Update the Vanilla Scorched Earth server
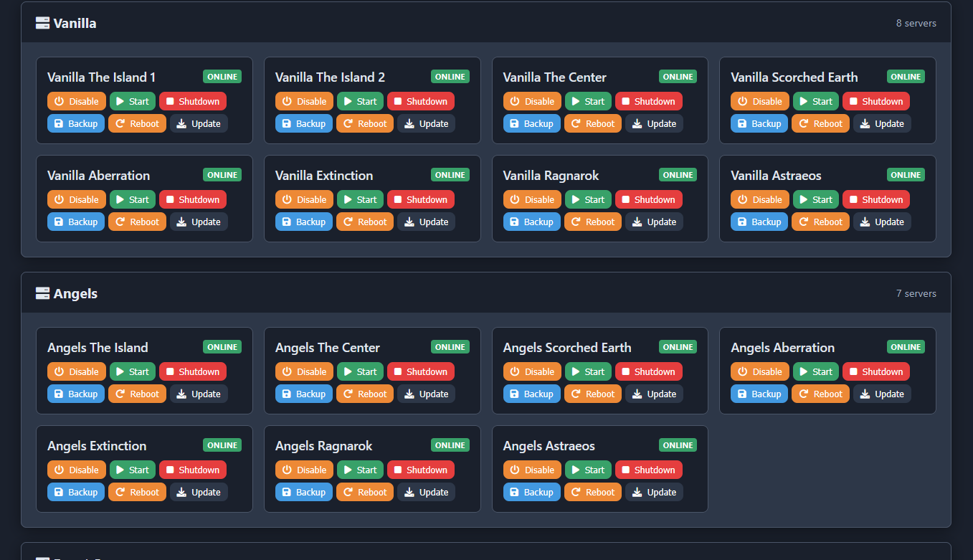Image resolution: width=973 pixels, height=560 pixels. [x=881, y=123]
